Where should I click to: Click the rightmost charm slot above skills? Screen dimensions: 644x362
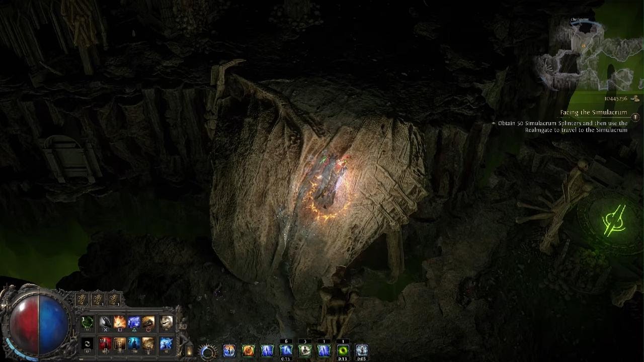pos(114,300)
